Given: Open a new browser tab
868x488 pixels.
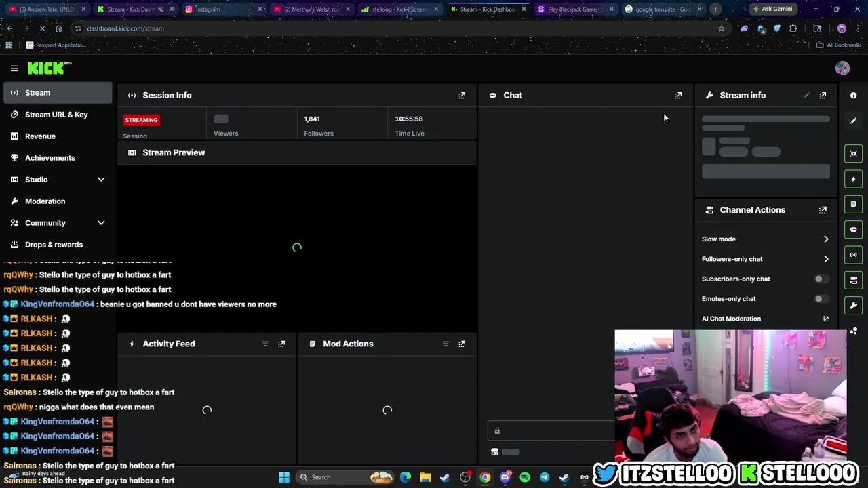Looking at the screenshot, I should 715,9.
